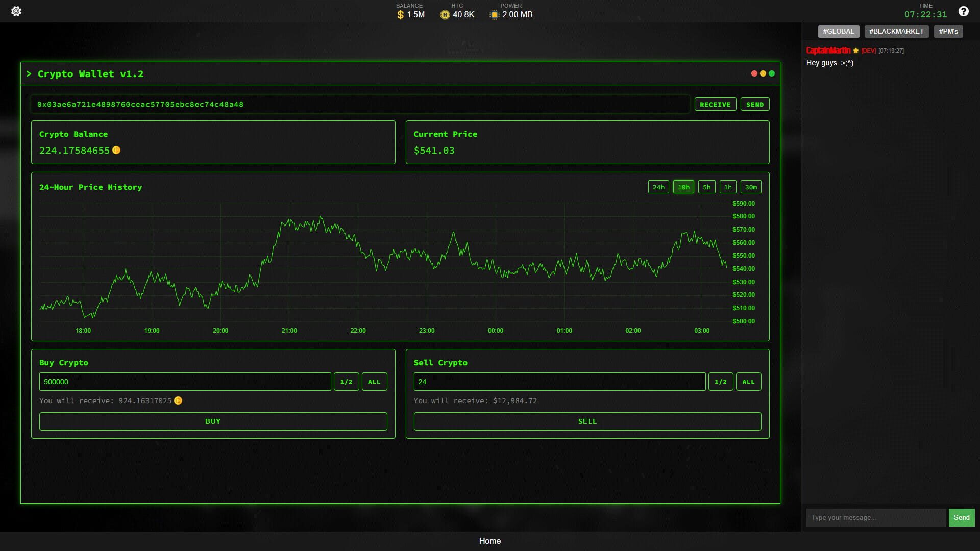Click the HTC coin icon in top bar
This screenshot has width=980, height=551.
coord(444,15)
